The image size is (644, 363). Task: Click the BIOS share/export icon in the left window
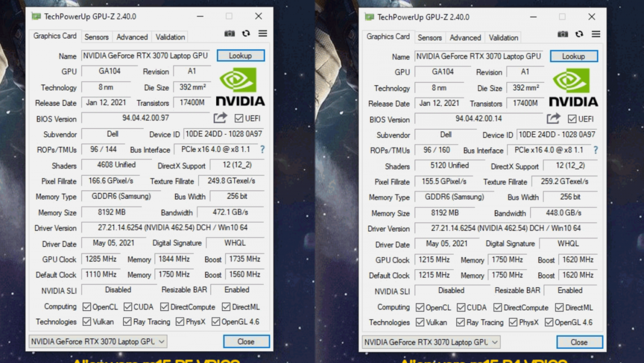[220, 118]
